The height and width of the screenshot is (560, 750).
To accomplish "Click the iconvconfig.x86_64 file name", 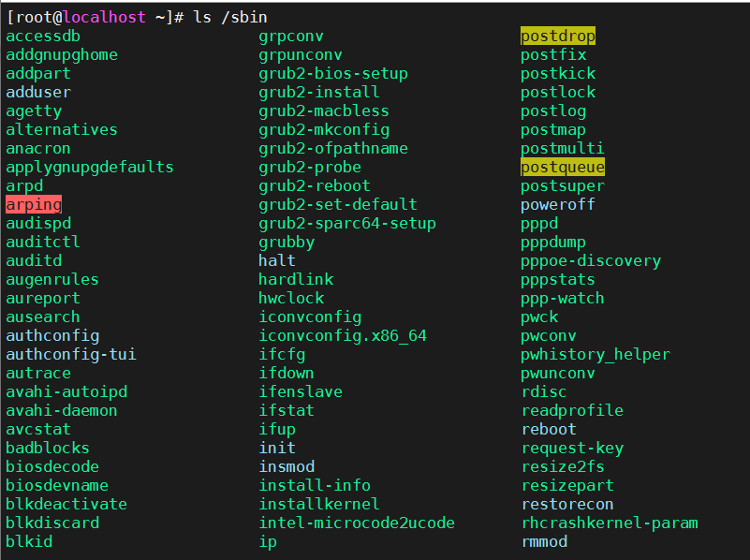I will coord(343,335).
